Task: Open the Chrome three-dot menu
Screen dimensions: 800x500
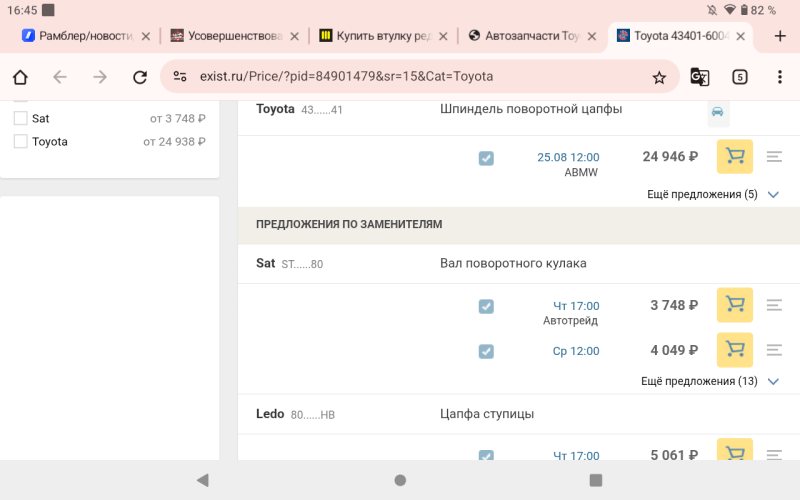Action: [780, 77]
